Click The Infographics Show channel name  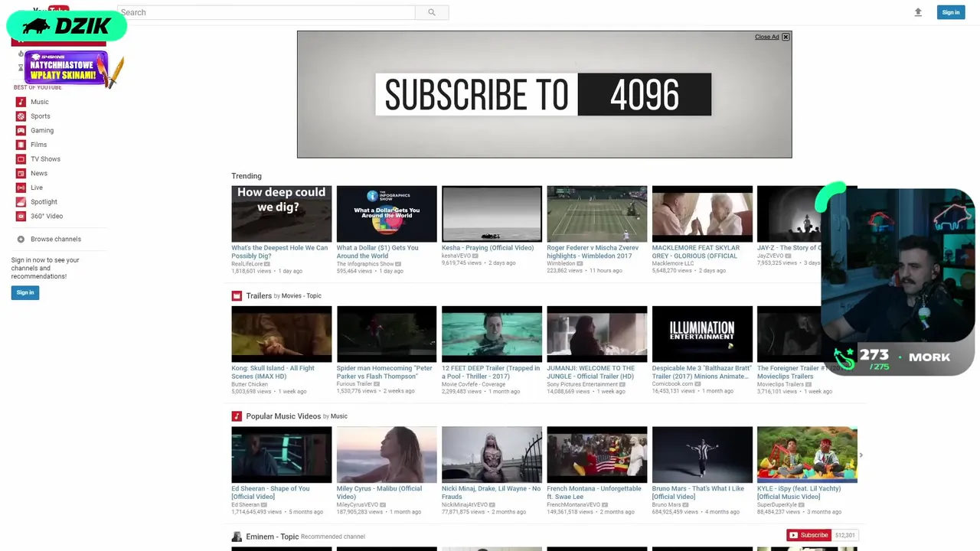coord(365,264)
